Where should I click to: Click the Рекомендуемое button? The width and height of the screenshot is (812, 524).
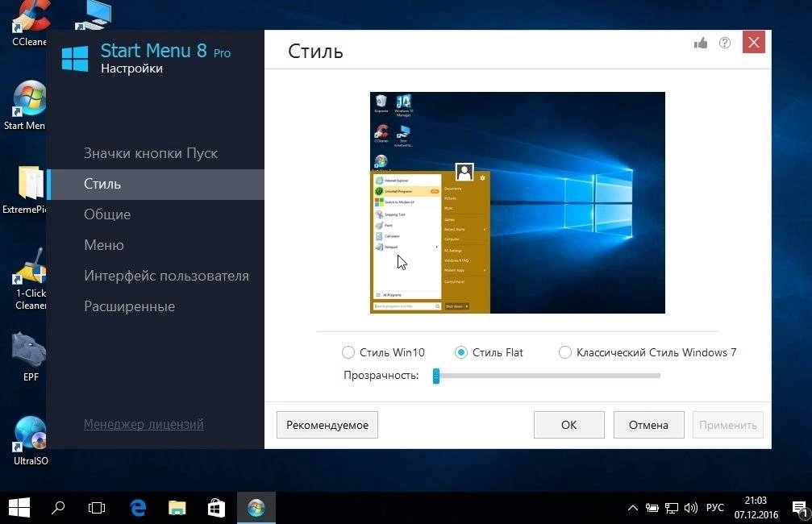(x=327, y=425)
